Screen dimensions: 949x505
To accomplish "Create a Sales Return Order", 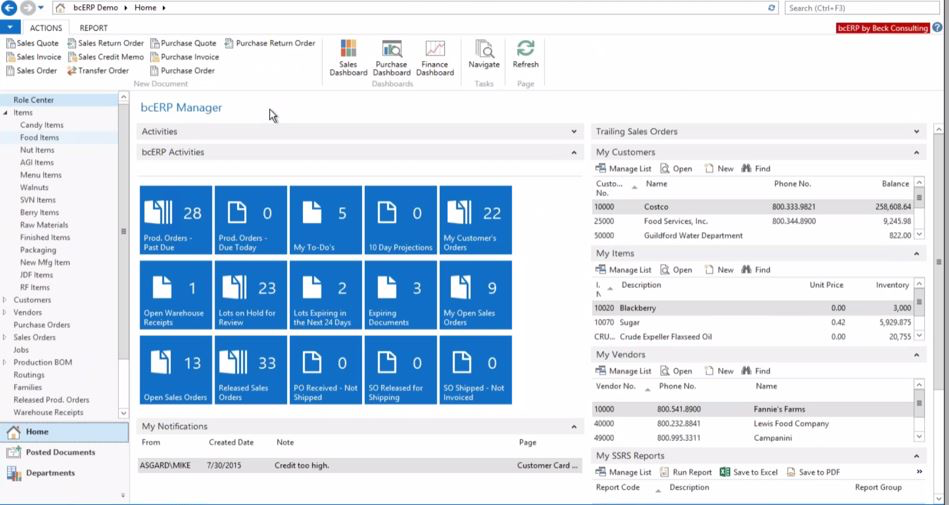I will (106, 43).
